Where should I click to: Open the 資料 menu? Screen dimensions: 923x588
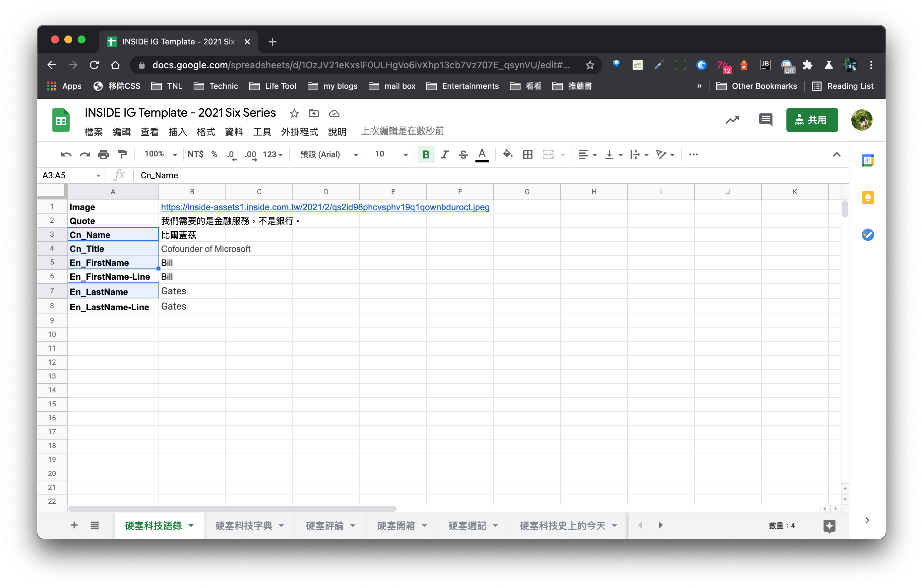(234, 132)
